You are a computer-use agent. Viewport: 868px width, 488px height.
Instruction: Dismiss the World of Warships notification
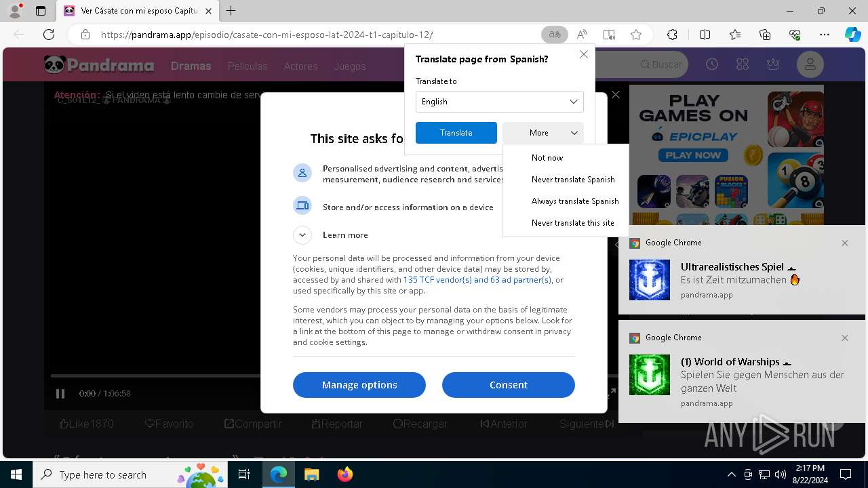(x=845, y=338)
